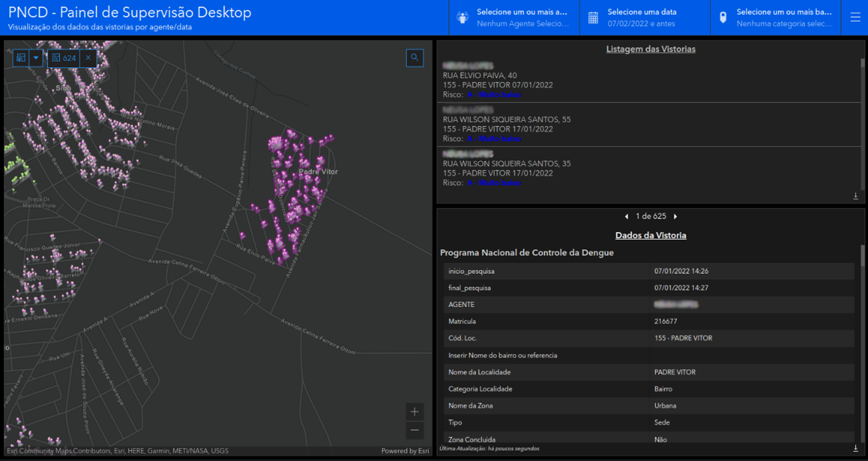The height and width of the screenshot is (461, 868).
Task: Click the Dados da Vistoria panel scrollbar
Action: pos(863,256)
